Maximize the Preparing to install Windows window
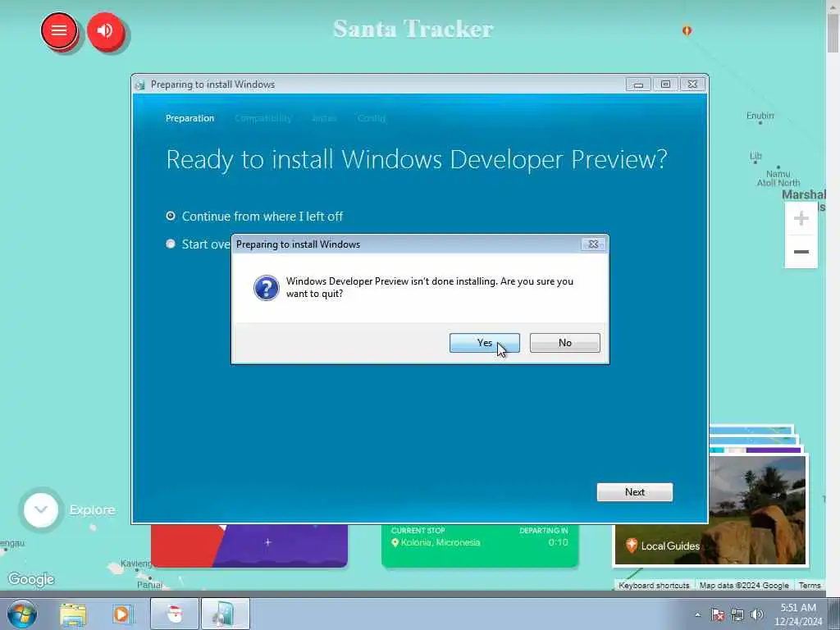Image resolution: width=840 pixels, height=630 pixels. coord(665,84)
